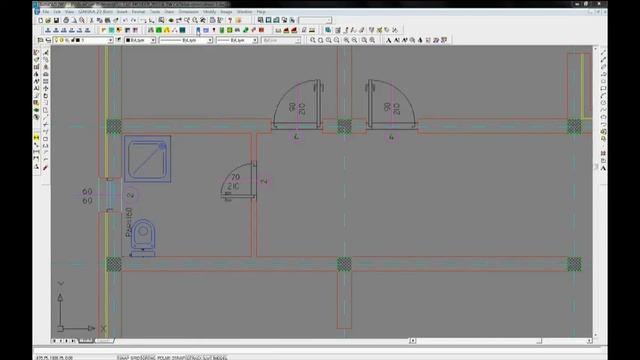Click the text 'A' icon in text toolbar
Viewport: 640px width, 360px height.
coord(388,40)
